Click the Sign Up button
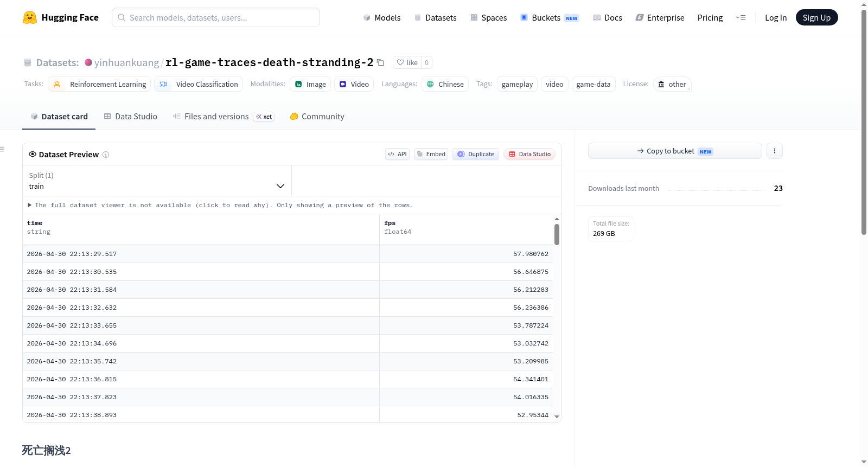The width and height of the screenshot is (868, 467). [x=816, y=17]
